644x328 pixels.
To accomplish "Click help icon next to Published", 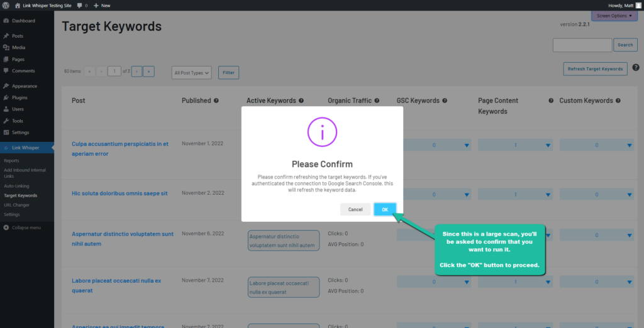I will tap(216, 101).
